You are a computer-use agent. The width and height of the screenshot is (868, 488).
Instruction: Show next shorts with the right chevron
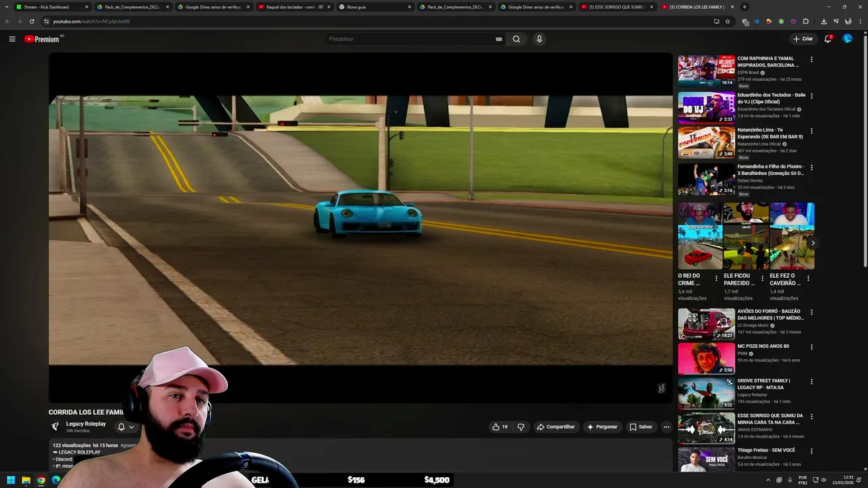point(812,243)
